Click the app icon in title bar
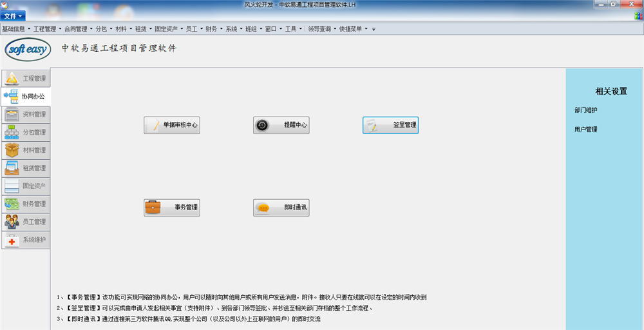This screenshot has width=644, height=330. pyautogui.click(x=4, y=4)
